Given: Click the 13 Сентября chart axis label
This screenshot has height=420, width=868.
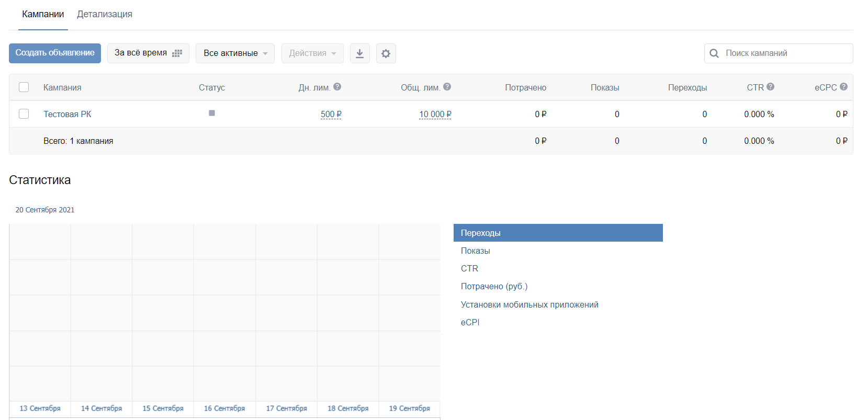Looking at the screenshot, I should [x=40, y=408].
